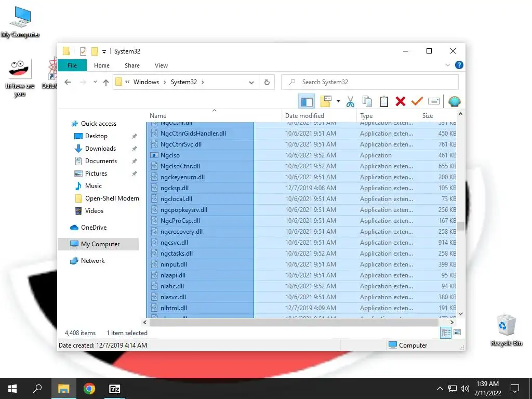Click the chevron after System32 in address path
532x399 pixels.
203,82
